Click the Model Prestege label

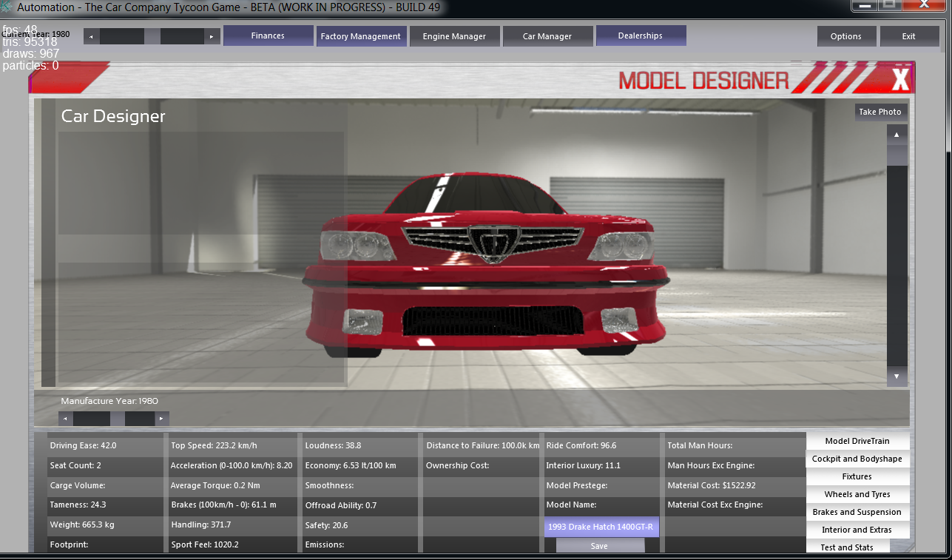pos(577,486)
